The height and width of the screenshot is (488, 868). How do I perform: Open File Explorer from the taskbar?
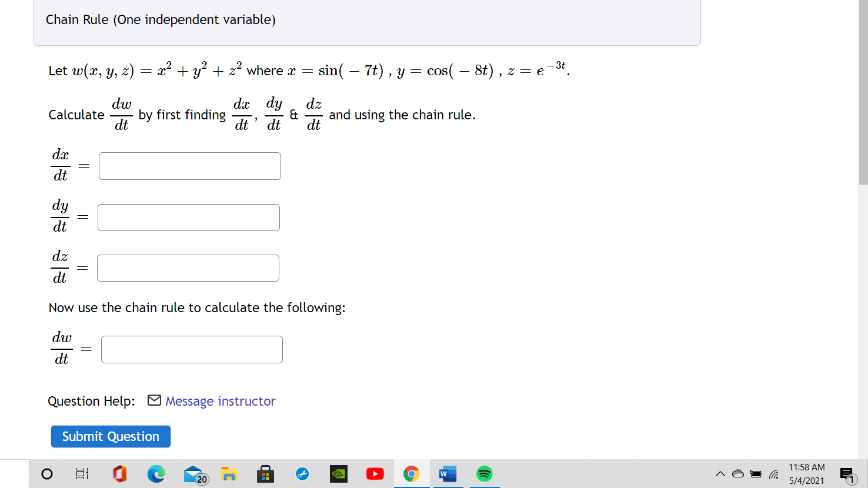click(229, 474)
